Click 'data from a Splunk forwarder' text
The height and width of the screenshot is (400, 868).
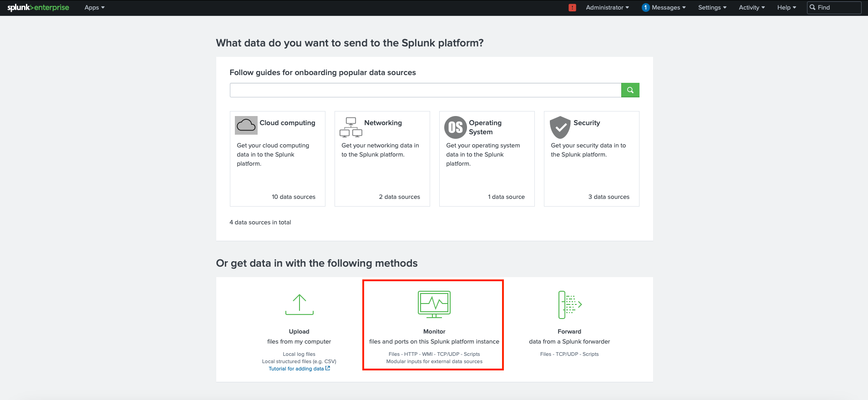569,342
